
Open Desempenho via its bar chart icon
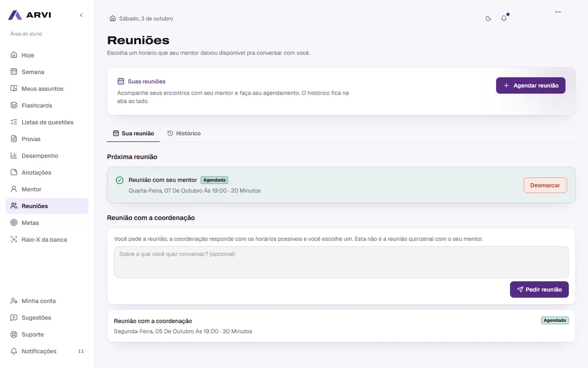coord(14,156)
